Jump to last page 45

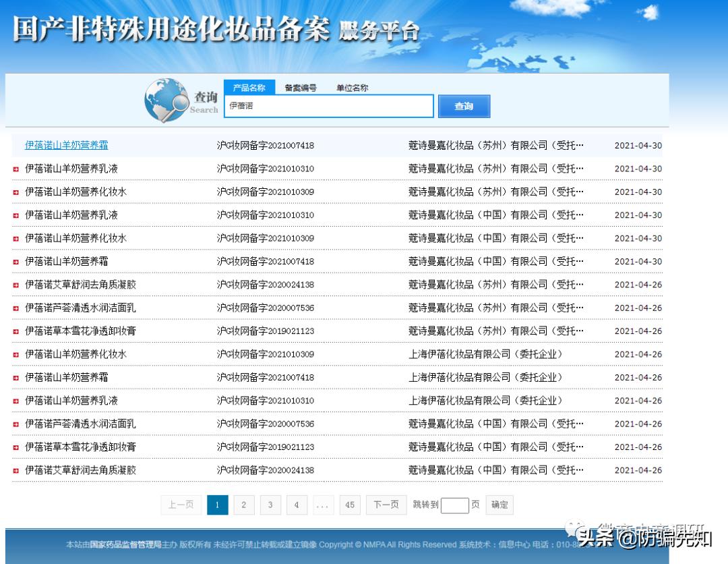(x=349, y=505)
